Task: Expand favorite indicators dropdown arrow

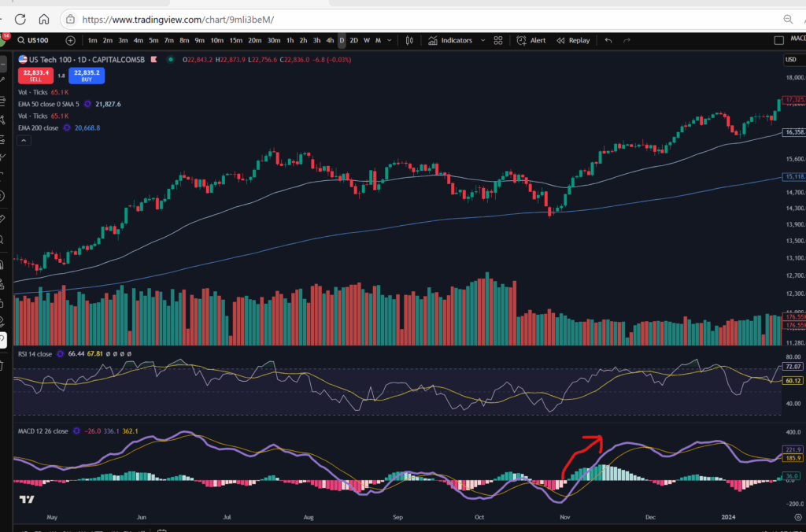Action: pos(482,40)
